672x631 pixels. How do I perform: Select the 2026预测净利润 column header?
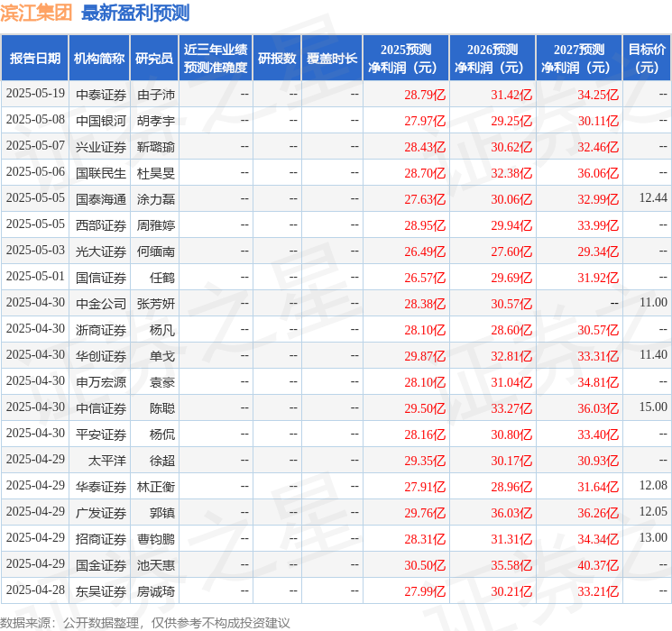coord(492,58)
